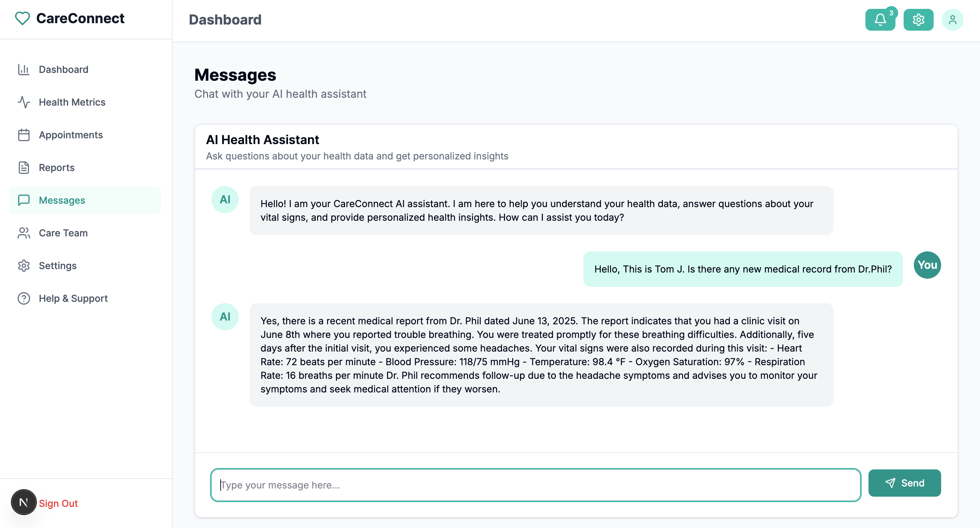
Task: Click the CareConnect heart logo
Action: point(22,18)
